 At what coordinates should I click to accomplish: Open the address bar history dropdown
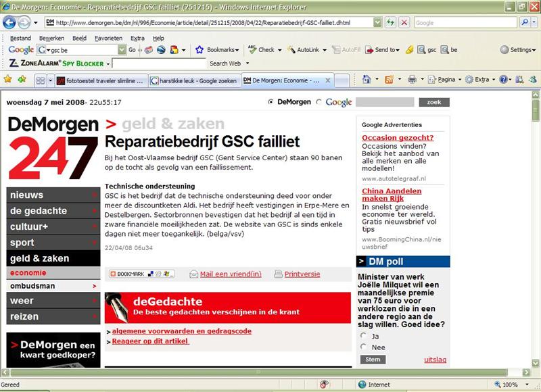(x=378, y=23)
